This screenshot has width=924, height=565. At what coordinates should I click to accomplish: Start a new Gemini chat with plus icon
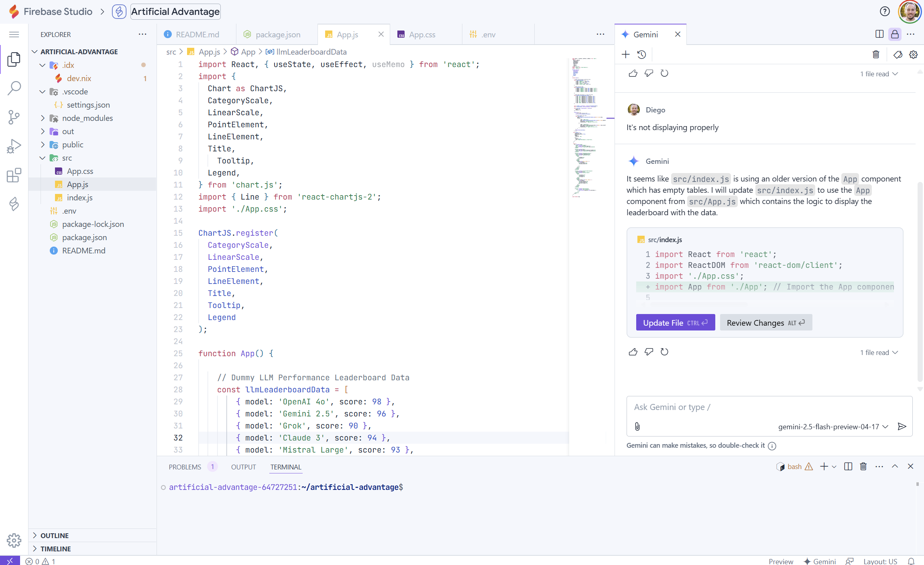click(x=625, y=55)
